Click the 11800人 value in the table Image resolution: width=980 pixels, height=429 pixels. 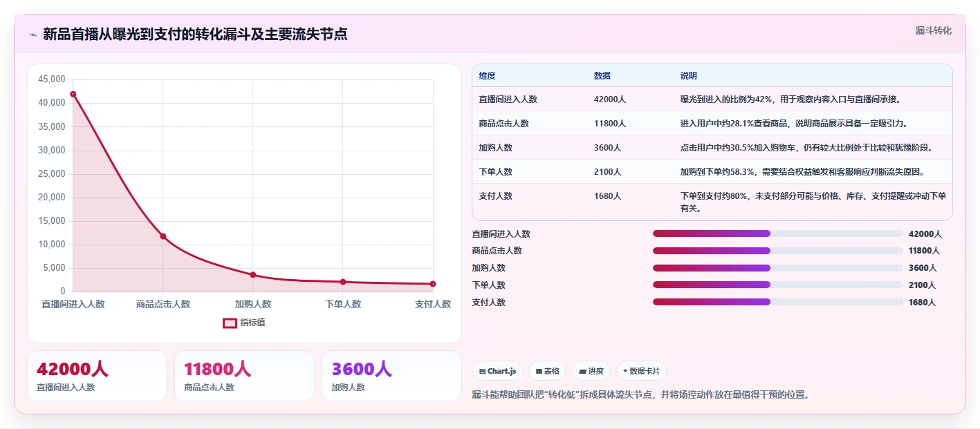(610, 124)
